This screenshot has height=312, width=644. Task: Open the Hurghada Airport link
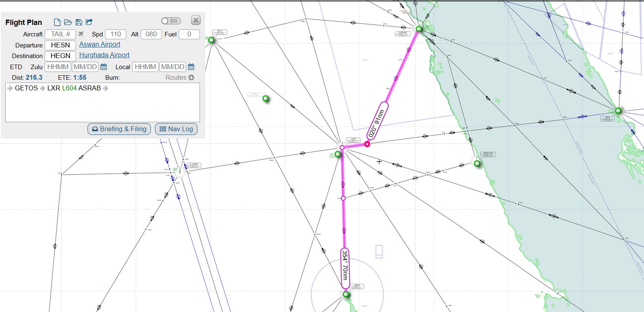[x=104, y=55]
